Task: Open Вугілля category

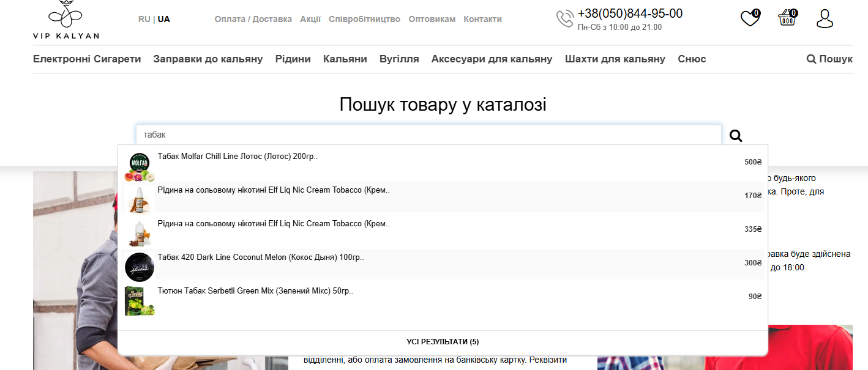Action: click(x=399, y=59)
